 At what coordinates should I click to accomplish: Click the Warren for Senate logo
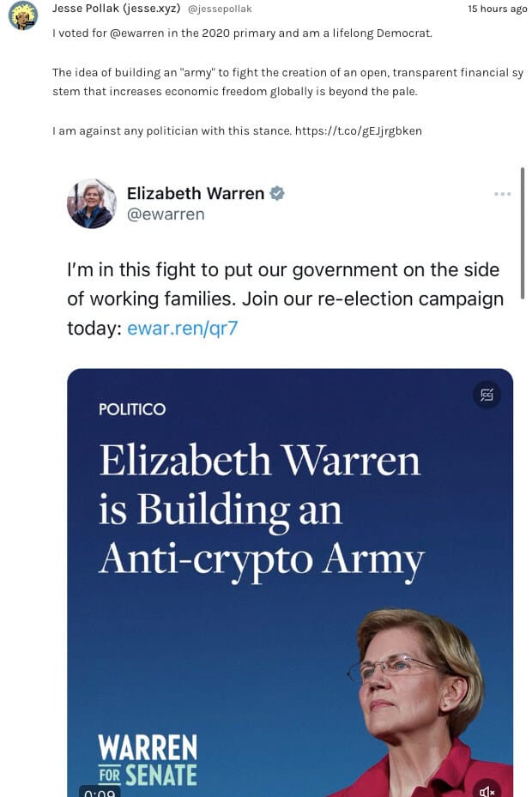(x=148, y=760)
